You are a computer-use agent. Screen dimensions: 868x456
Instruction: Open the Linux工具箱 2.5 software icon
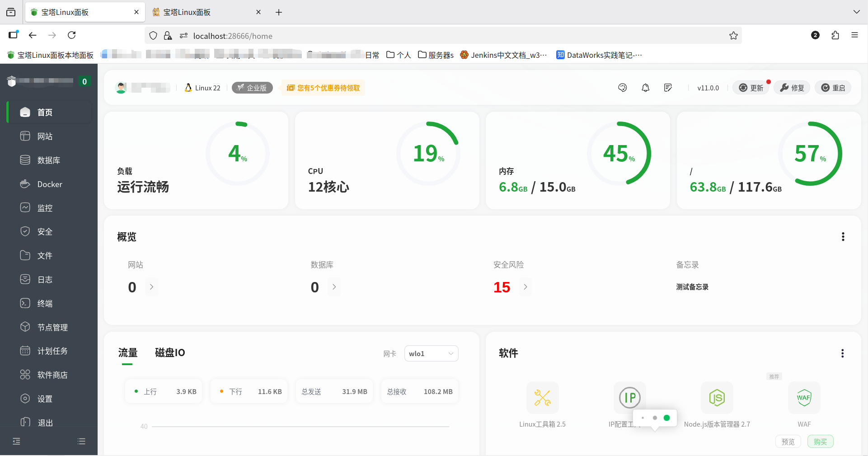(x=542, y=398)
